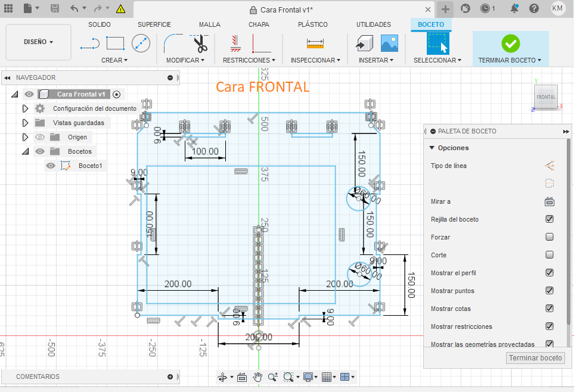Switch to the PLÁSTICO tab
574x392 pixels.
coord(312,24)
